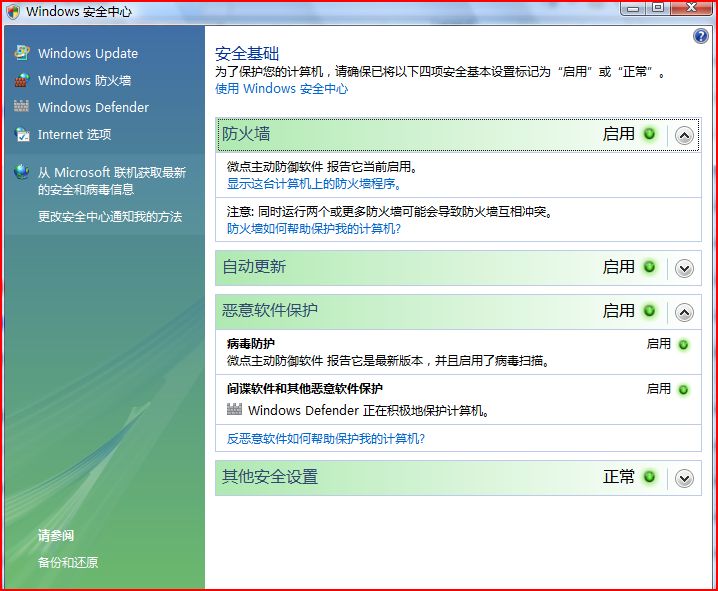
Task: Close the Windows 安全中心 window
Action: point(692,8)
